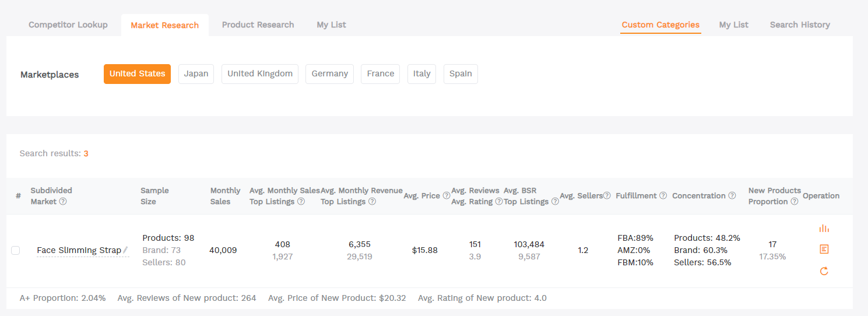This screenshot has width=868, height=316.
Task: Select the United States marketplace
Action: (137, 74)
